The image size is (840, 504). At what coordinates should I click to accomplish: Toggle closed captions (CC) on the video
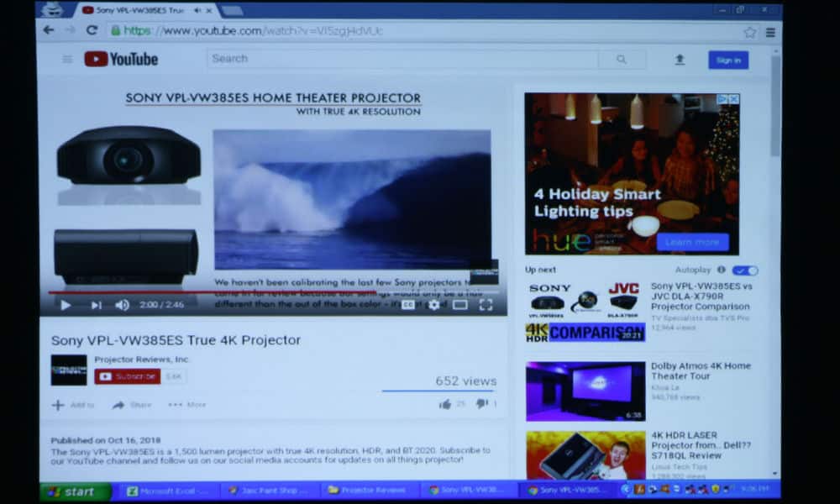[x=408, y=305]
